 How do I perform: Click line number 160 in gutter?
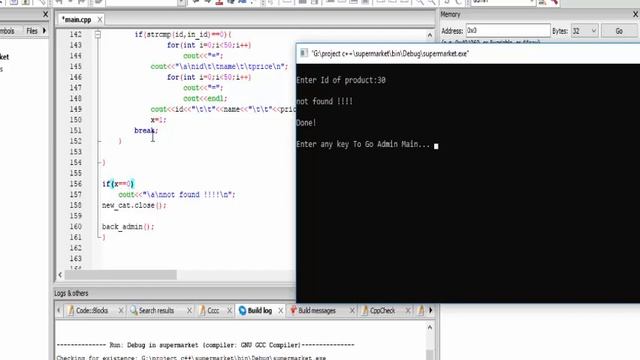point(76,227)
